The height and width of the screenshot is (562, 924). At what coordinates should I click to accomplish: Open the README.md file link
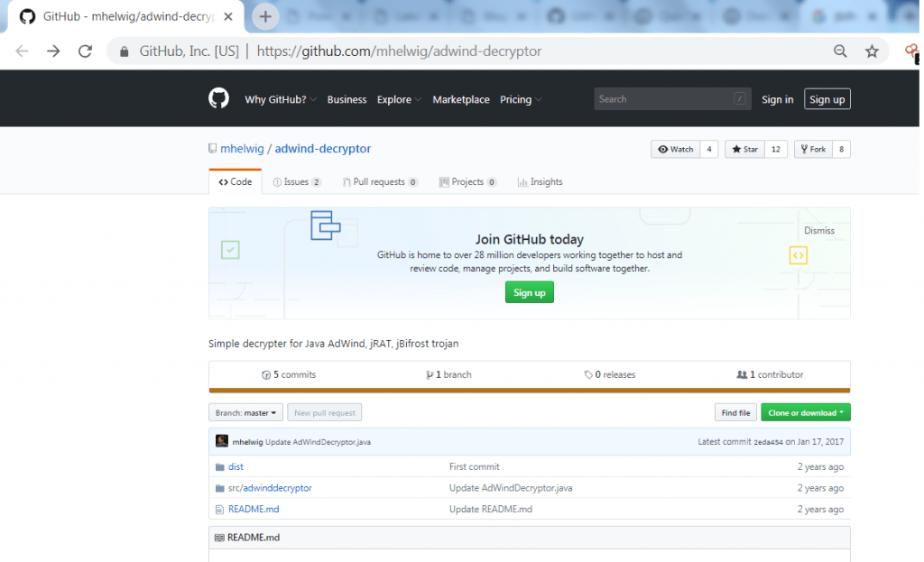click(x=254, y=509)
